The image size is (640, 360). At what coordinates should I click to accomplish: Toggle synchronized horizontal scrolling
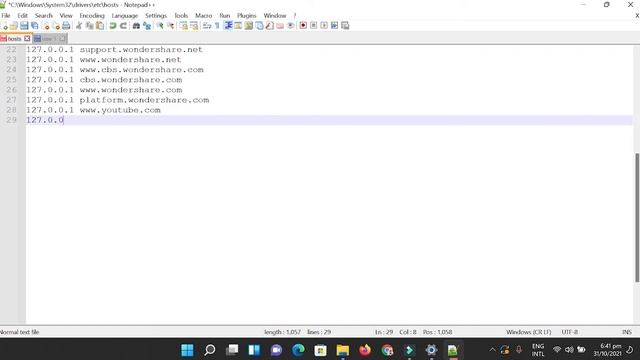[194, 26]
